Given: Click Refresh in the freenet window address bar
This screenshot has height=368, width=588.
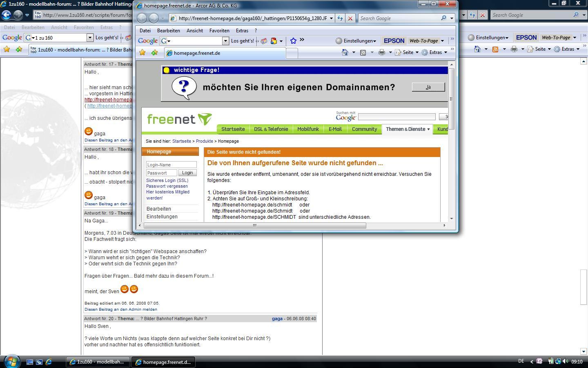Looking at the screenshot, I should pyautogui.click(x=340, y=18).
